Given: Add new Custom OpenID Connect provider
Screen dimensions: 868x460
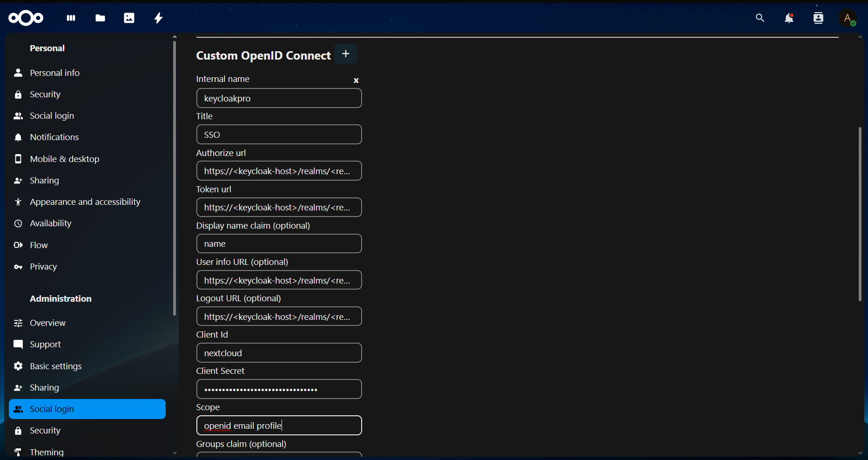Looking at the screenshot, I should point(346,54).
